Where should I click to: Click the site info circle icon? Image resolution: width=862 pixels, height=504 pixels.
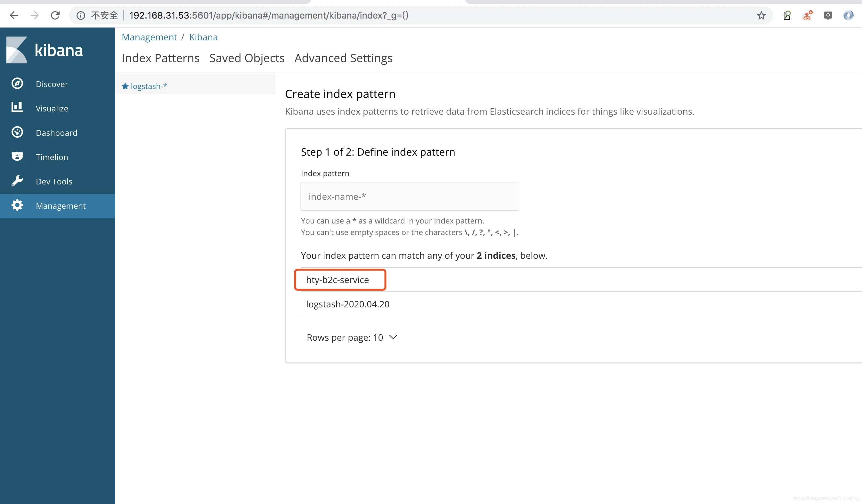click(x=81, y=15)
